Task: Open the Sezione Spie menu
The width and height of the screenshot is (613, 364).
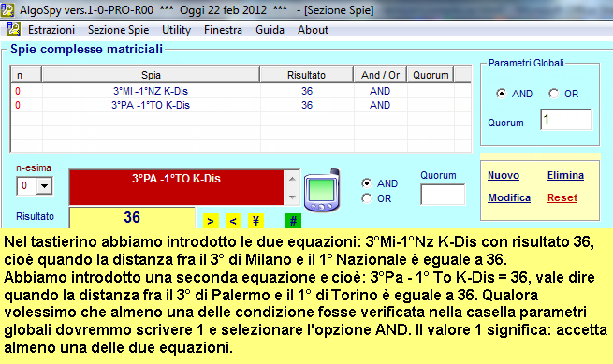Action: pyautogui.click(x=119, y=30)
